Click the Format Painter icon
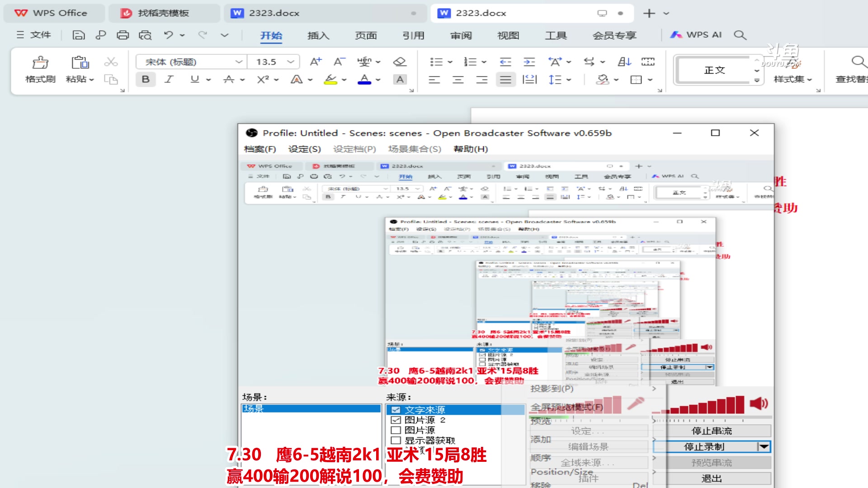Screen dimensions: 868x488 coord(40,62)
